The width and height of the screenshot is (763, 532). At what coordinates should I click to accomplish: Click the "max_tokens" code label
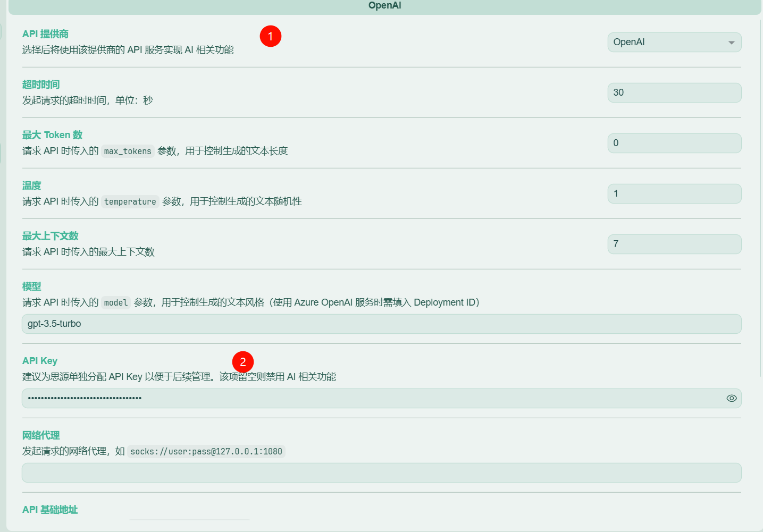pos(128,151)
